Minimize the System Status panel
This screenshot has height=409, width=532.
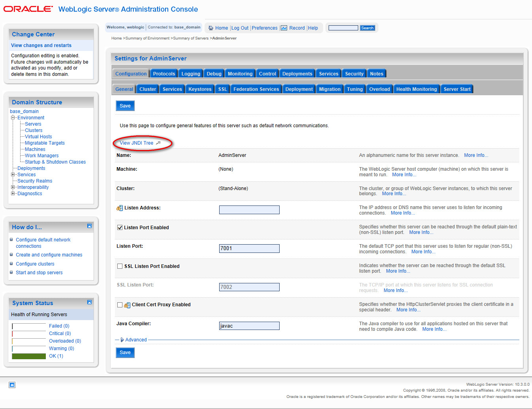pos(89,302)
